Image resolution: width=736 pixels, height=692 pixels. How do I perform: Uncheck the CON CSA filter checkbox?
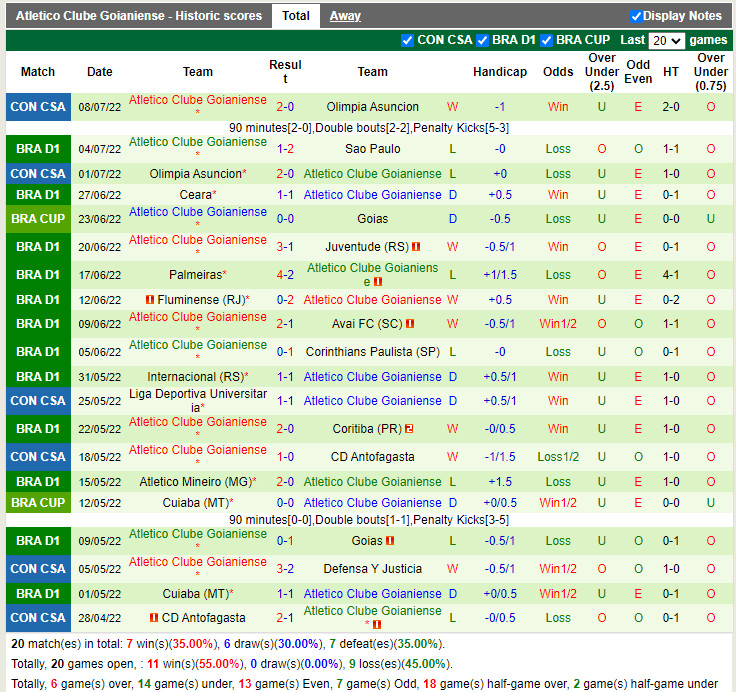(407, 40)
